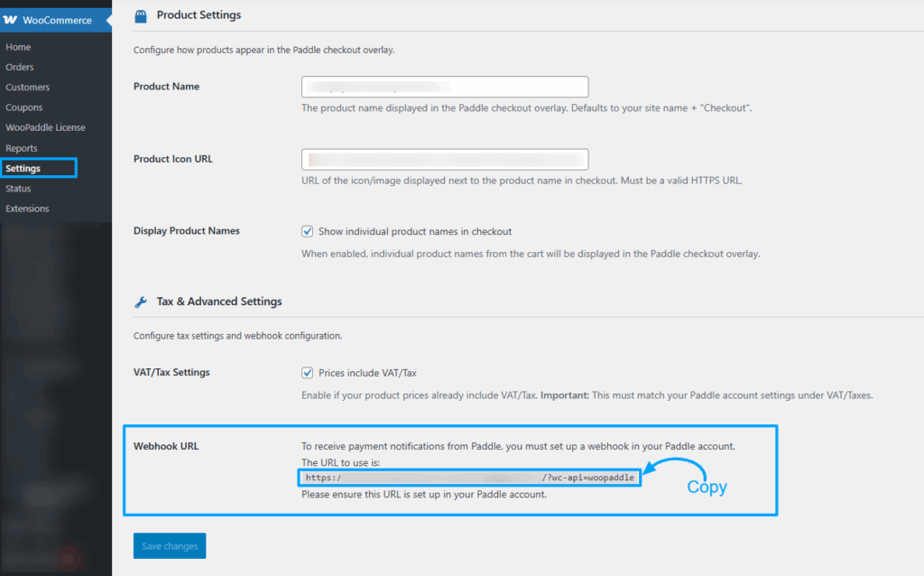Screen dimensions: 924x576
Task: Click 'Configure tax settings and webhook configuration.' text
Action: tap(237, 336)
